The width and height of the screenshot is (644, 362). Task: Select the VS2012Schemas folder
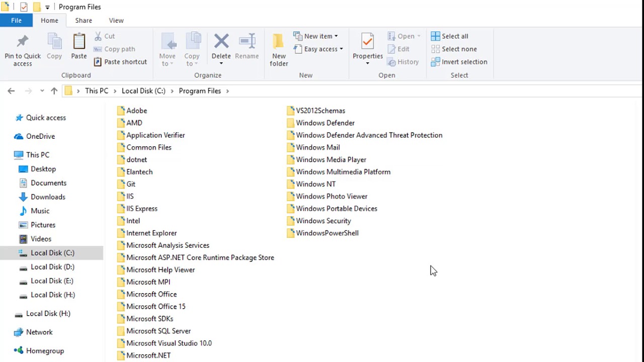pos(316,111)
